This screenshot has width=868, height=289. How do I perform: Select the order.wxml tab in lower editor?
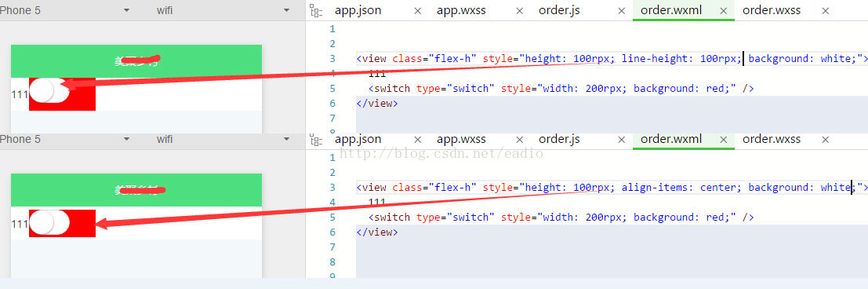(671, 139)
